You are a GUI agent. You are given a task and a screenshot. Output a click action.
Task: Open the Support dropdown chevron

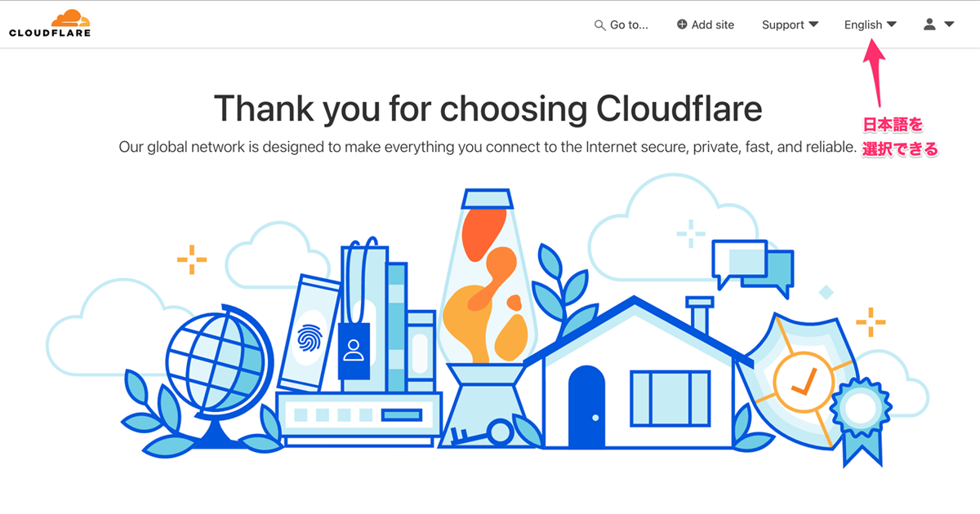[814, 24]
